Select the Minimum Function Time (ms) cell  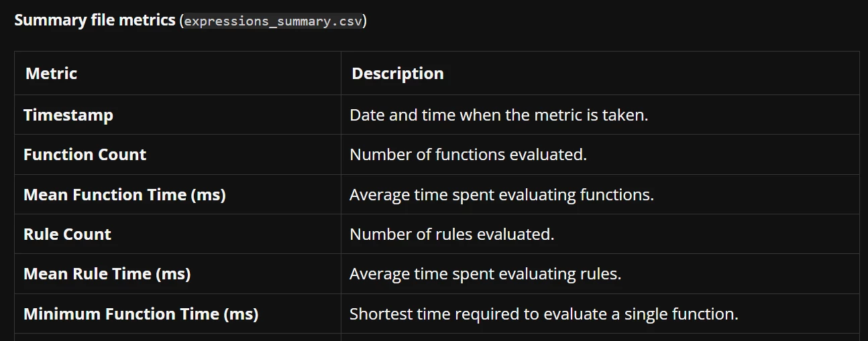(x=178, y=313)
